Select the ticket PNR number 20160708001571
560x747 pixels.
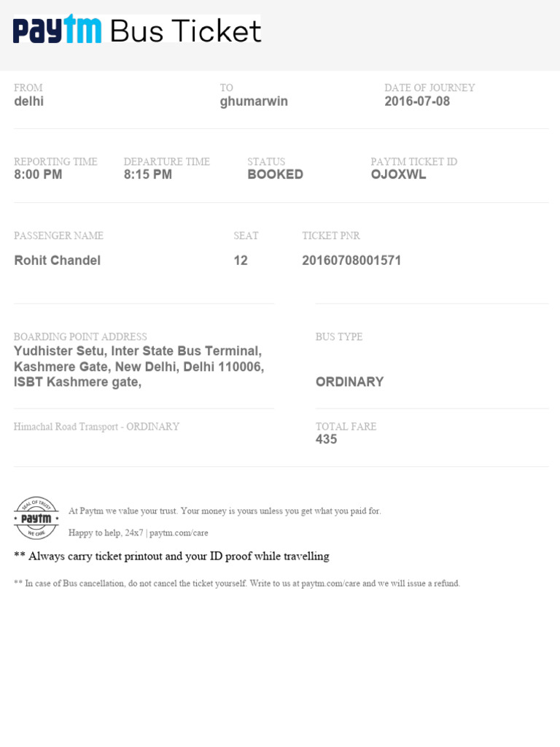tap(351, 260)
